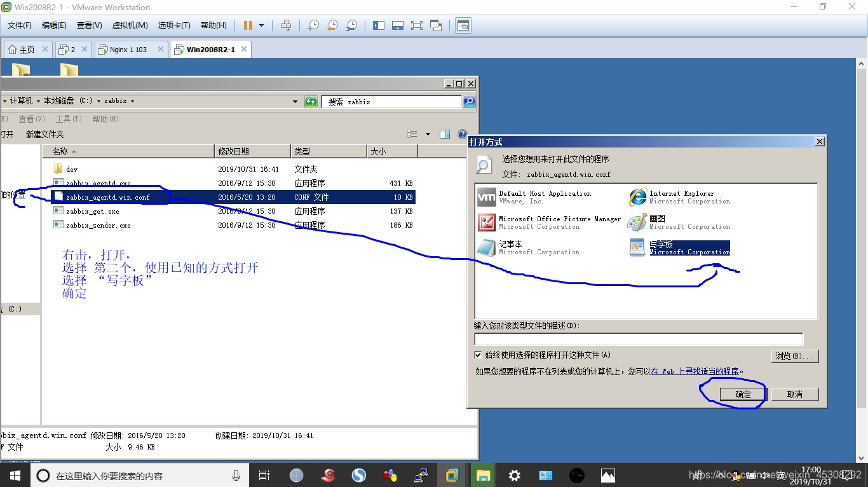Open the Windows Start menu
This screenshot has height=487, width=868.
pos(14,475)
